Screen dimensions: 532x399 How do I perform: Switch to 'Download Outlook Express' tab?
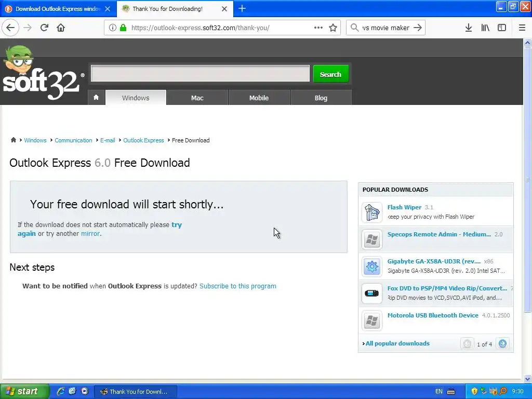point(58,9)
